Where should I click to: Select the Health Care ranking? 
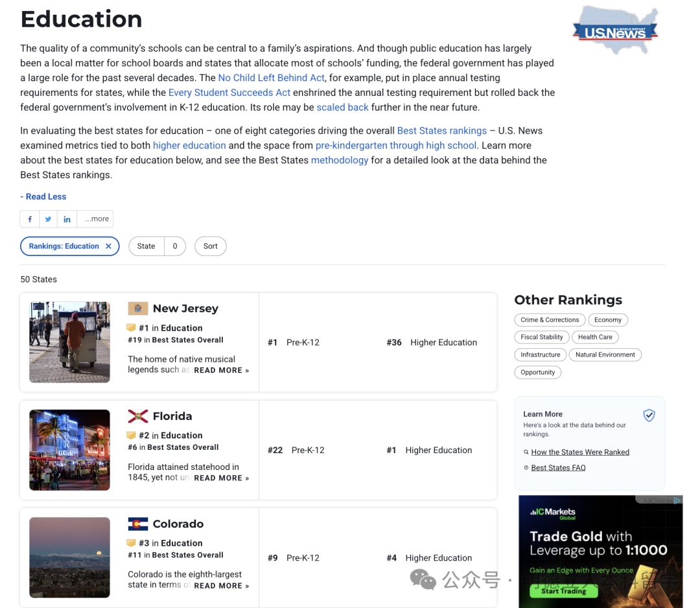pyautogui.click(x=595, y=337)
